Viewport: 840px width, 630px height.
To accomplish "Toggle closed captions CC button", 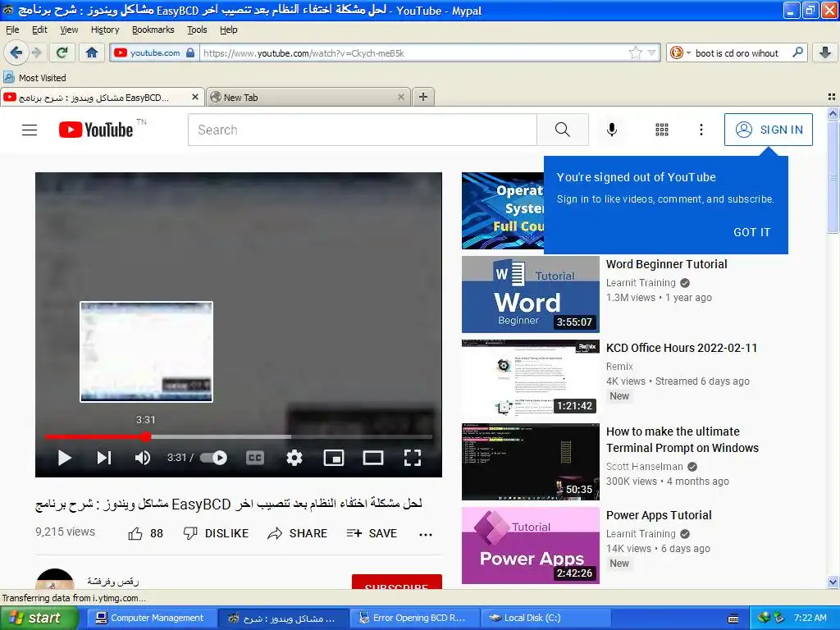I will click(x=255, y=458).
